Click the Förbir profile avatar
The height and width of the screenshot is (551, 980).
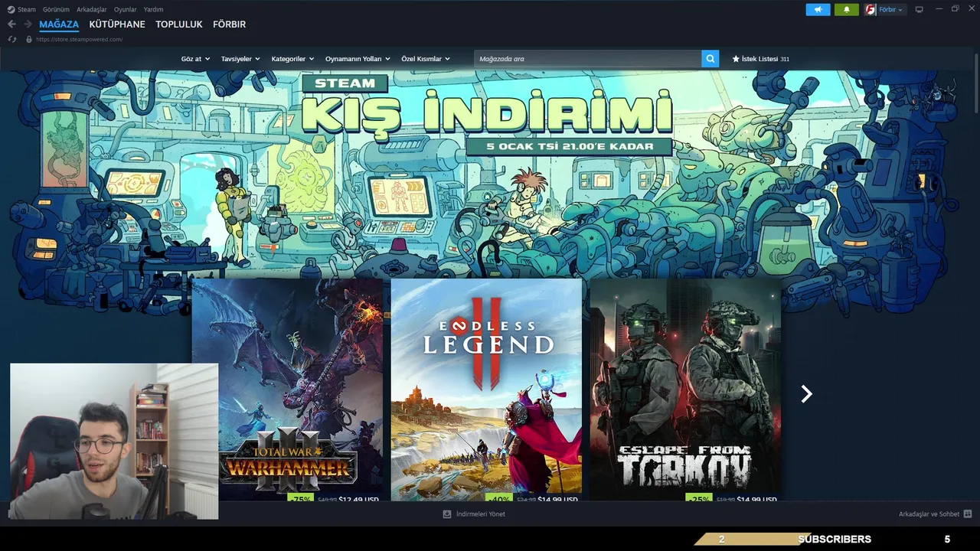(871, 9)
